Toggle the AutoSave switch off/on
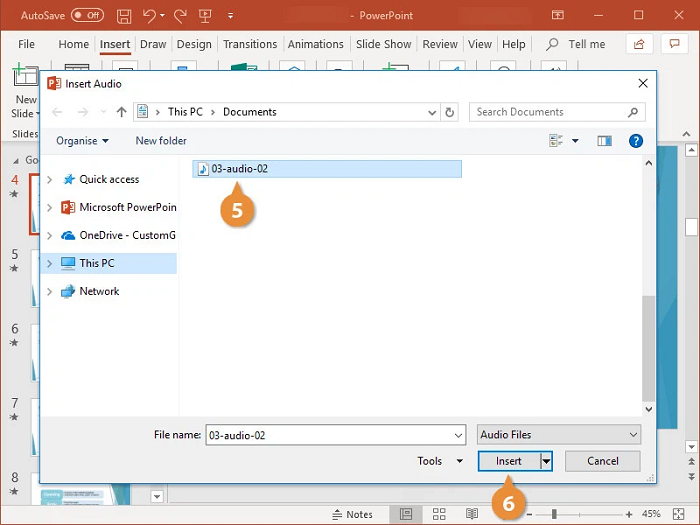 87,16
